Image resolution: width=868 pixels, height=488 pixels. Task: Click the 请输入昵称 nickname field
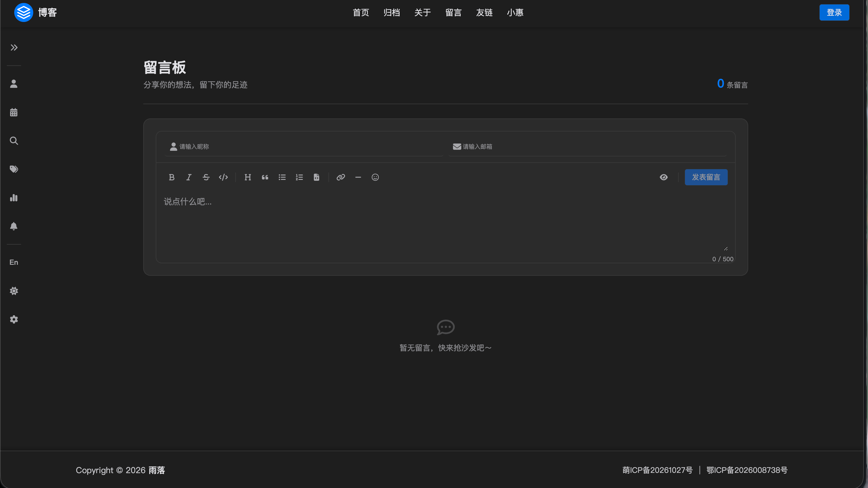tap(303, 146)
